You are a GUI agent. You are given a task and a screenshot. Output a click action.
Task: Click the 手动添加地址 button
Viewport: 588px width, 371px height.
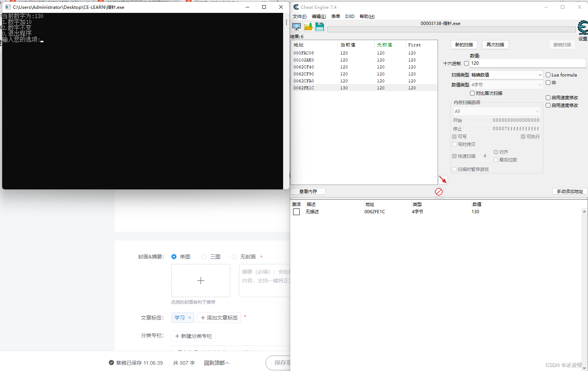click(570, 192)
